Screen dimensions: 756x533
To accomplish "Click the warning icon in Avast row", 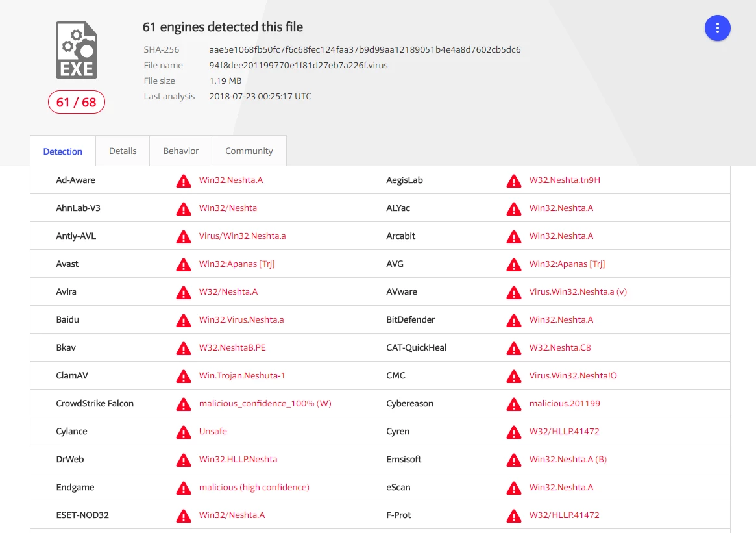I will 183,265.
